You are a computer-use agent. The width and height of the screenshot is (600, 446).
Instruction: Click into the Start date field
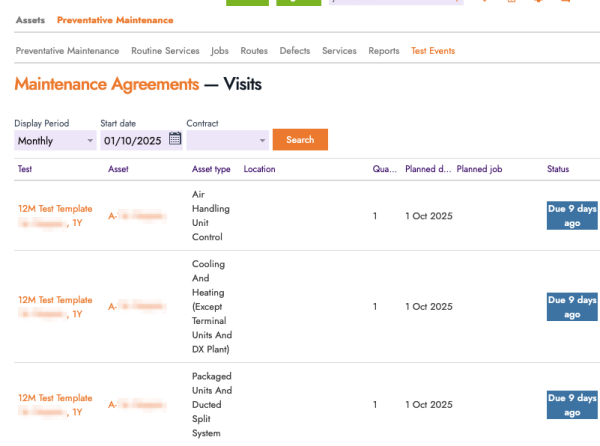[x=132, y=141]
